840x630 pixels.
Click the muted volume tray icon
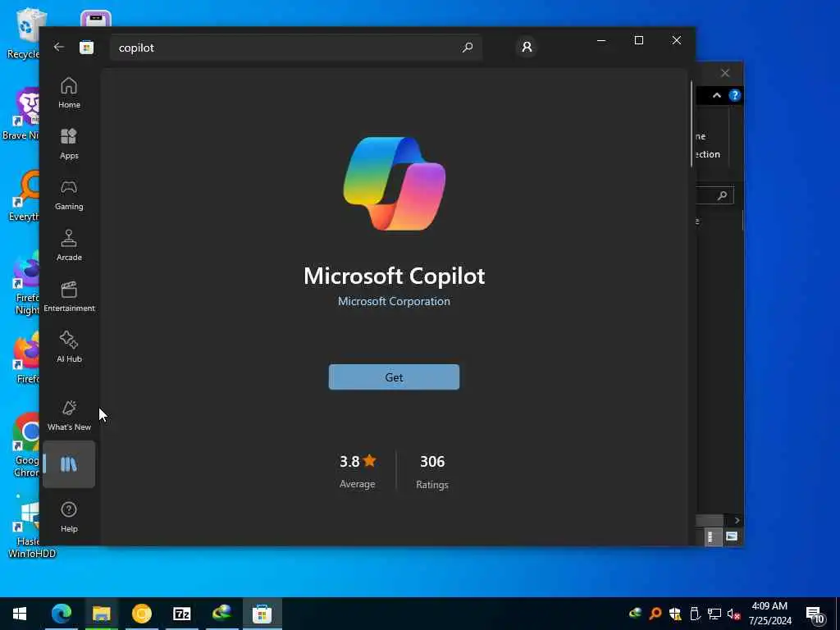734,614
